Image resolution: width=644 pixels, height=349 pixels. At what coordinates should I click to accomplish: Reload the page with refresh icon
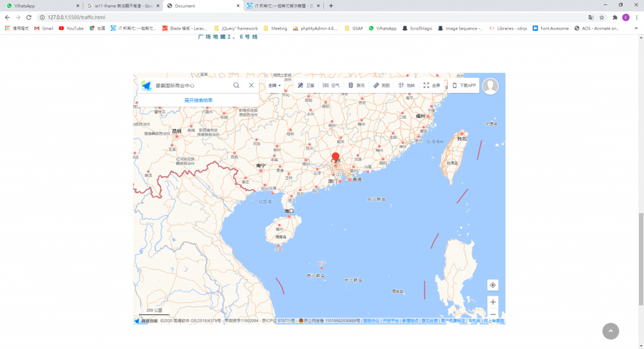click(29, 17)
